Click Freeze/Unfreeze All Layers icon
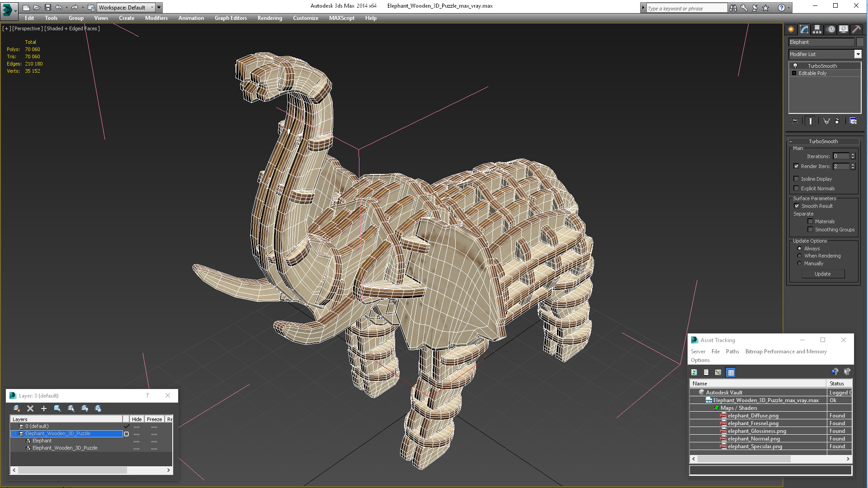This screenshot has width=868, height=488. coord(98,408)
